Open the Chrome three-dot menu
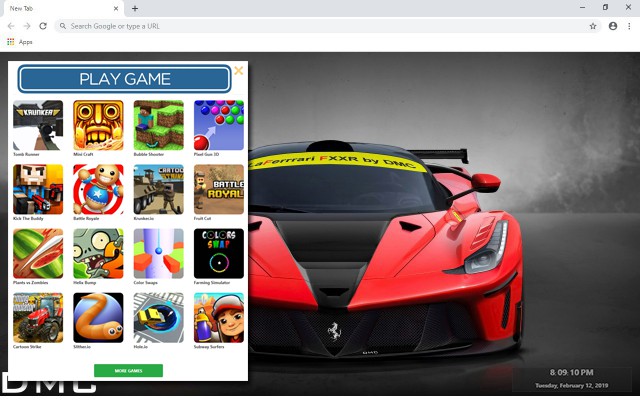This screenshot has height=400, width=640. (629, 26)
